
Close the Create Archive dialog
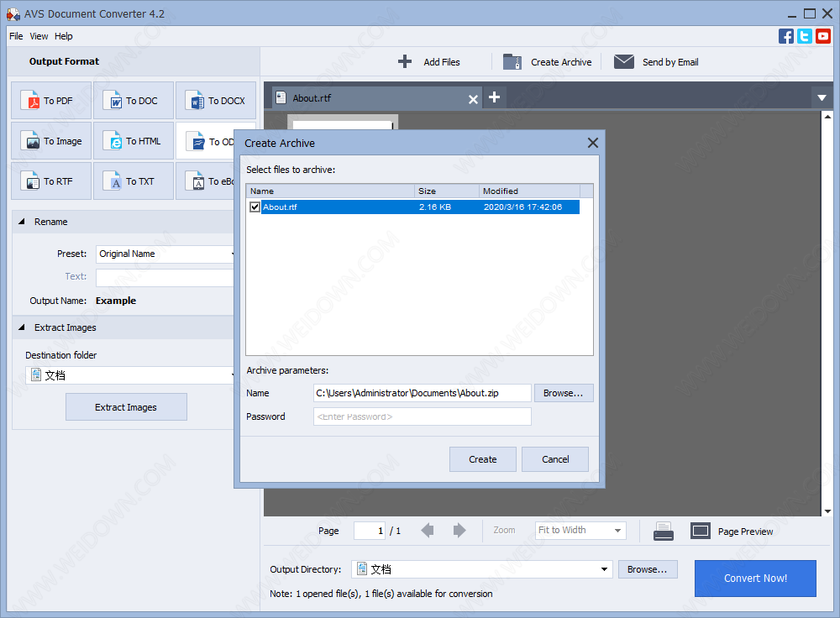point(592,143)
